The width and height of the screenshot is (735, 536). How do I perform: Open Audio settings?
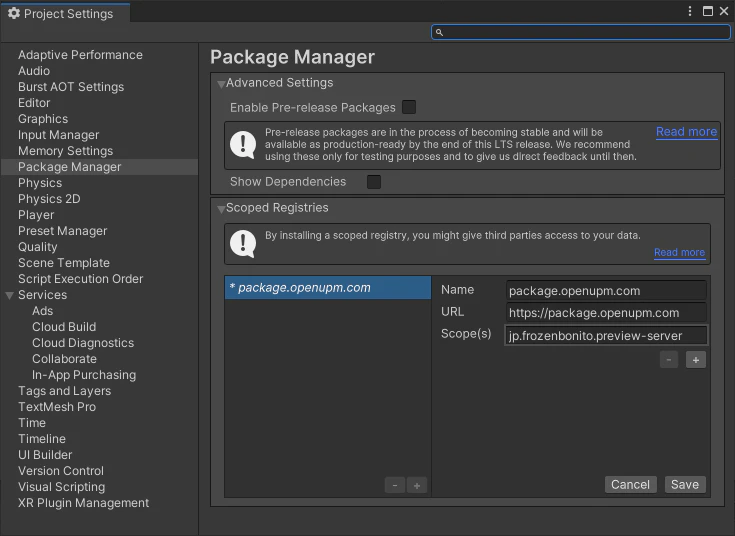pyautogui.click(x=34, y=71)
